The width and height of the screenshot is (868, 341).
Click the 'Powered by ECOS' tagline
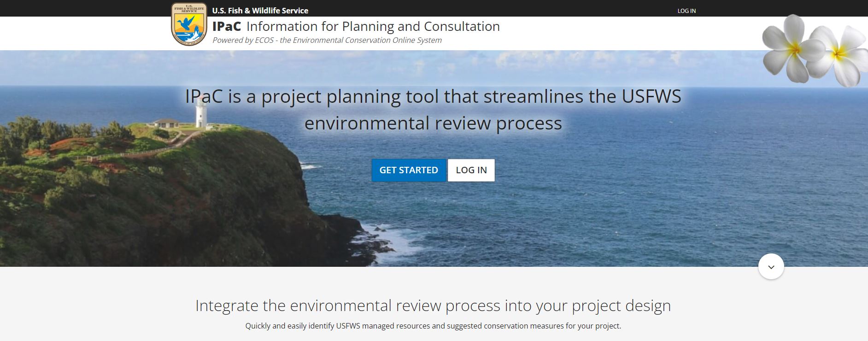pos(327,40)
